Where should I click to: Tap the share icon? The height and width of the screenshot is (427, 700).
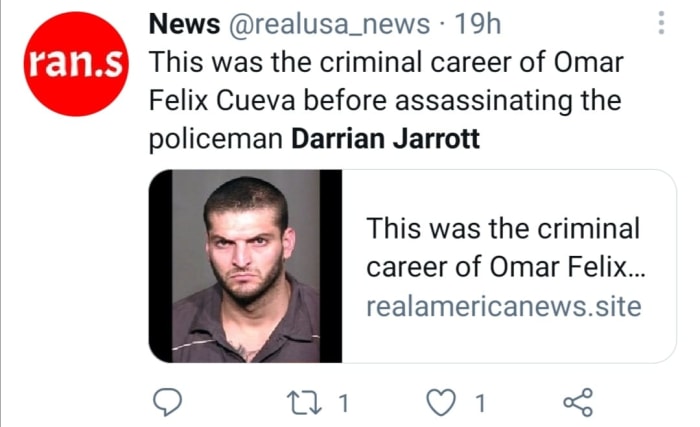578,402
